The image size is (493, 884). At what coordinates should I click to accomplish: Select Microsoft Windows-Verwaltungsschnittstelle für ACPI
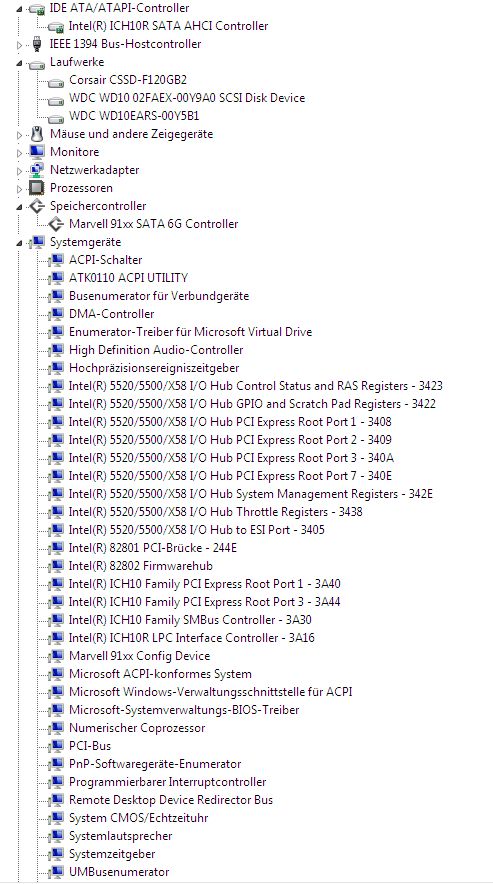211,692
